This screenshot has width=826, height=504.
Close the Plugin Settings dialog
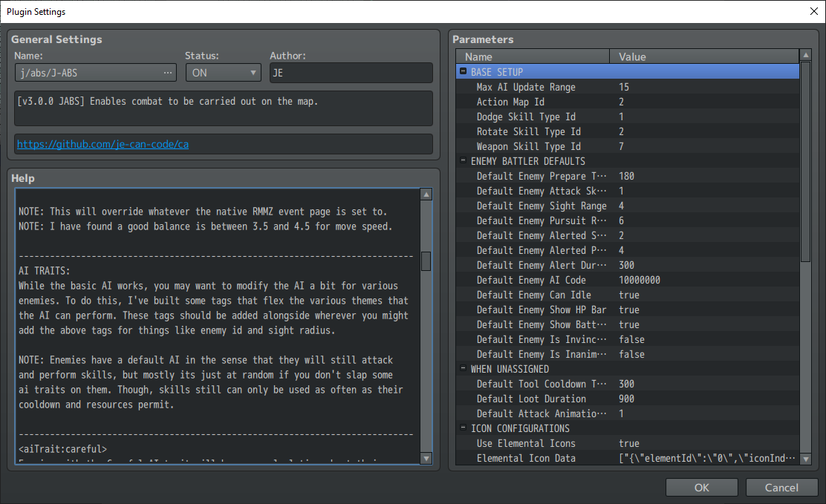pyautogui.click(x=814, y=11)
